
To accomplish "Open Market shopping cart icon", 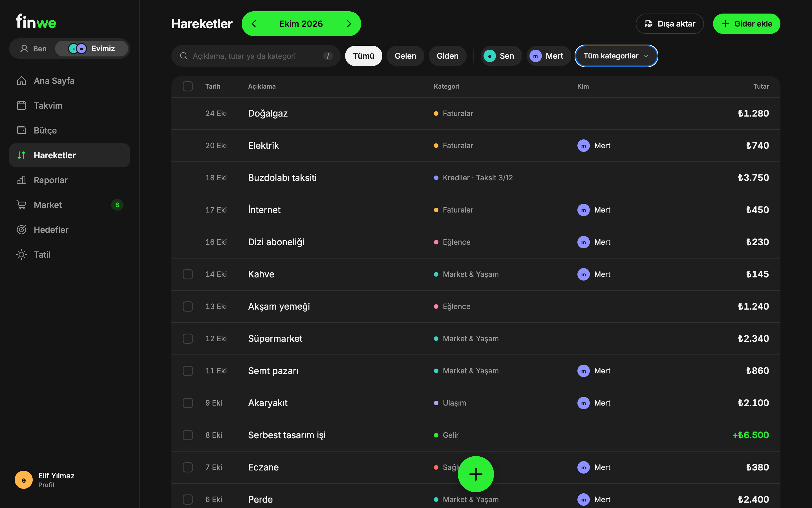I will pos(21,205).
